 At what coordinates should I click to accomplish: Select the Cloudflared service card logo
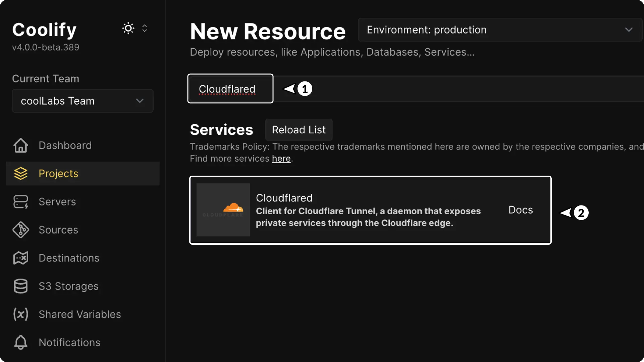pos(223,210)
